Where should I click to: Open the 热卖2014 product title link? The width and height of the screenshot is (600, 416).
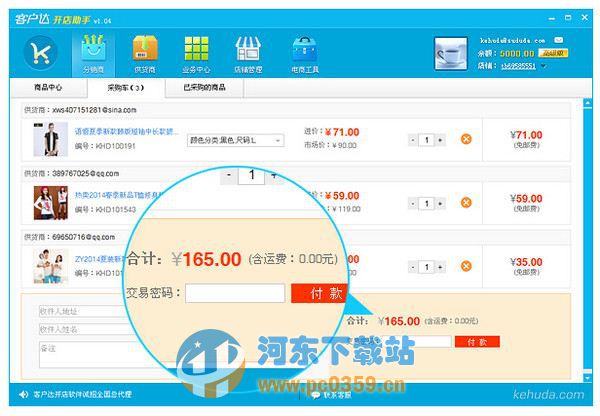118,195
